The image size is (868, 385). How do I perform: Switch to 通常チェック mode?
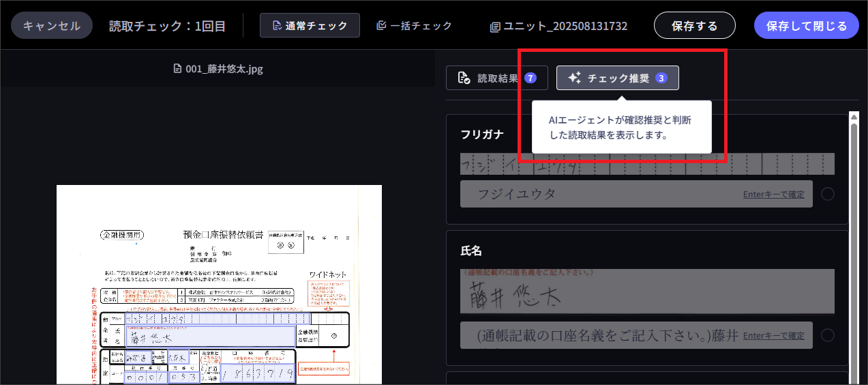pos(310,26)
